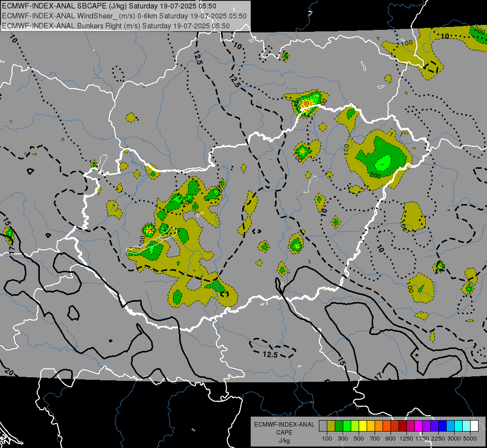Viewport: 487px width, 448px height.
Task: Select the olive swatch in CAPE legend
Action: pos(331,426)
